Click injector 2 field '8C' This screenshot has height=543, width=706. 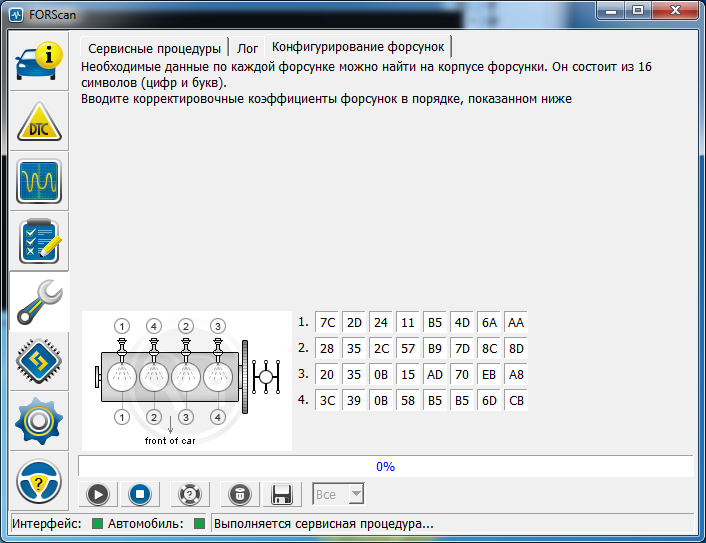coord(489,348)
